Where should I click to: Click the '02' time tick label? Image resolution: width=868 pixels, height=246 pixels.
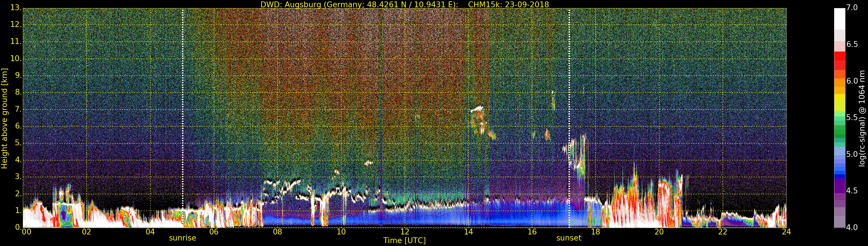pyautogui.click(x=87, y=232)
